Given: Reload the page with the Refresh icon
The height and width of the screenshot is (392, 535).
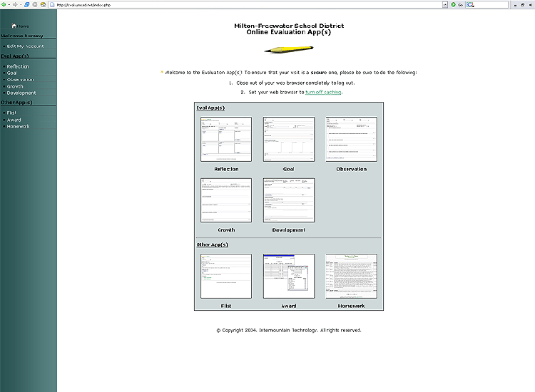Looking at the screenshot, I should (x=26, y=5).
